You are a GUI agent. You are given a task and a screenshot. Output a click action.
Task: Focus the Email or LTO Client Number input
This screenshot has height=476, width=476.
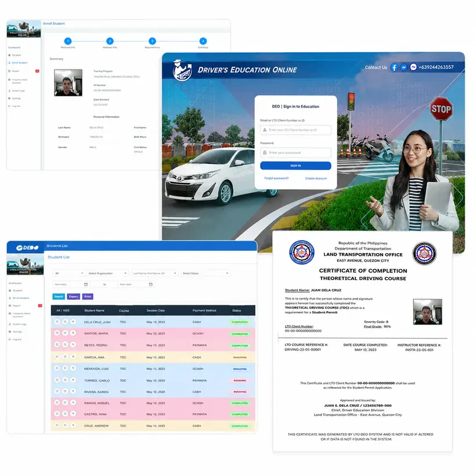click(x=295, y=130)
